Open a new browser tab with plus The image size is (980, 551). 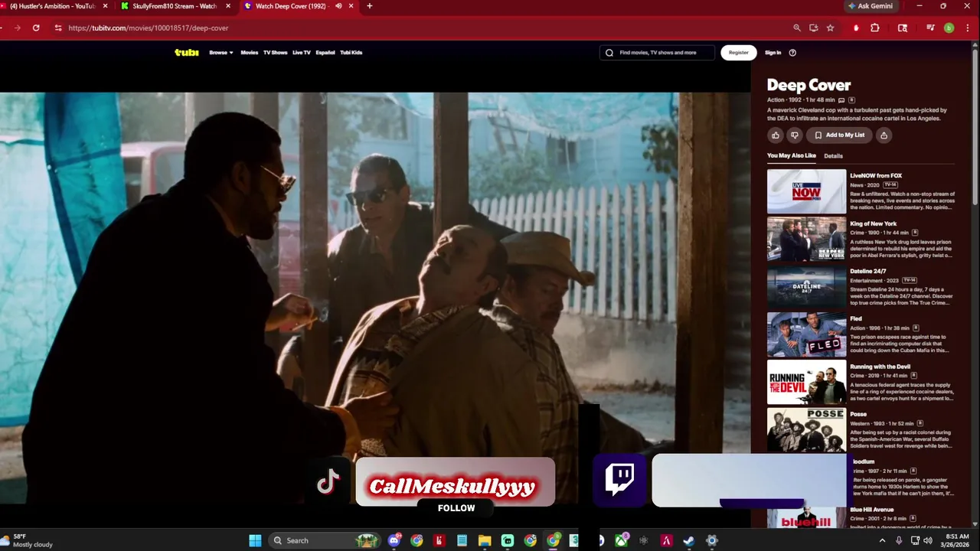tap(370, 6)
